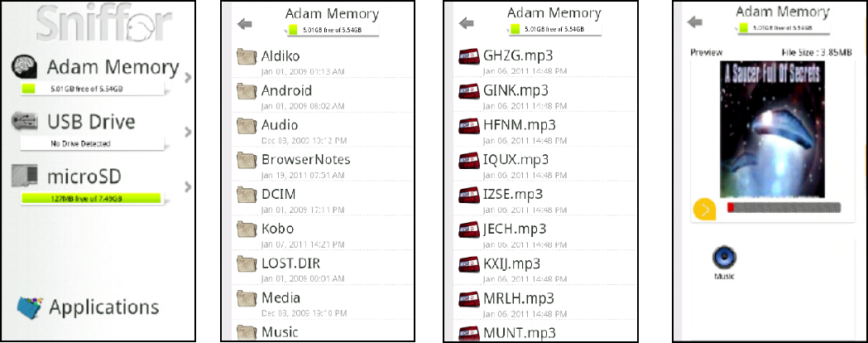Open the microSD card icon
The image size is (868, 343).
(25, 175)
